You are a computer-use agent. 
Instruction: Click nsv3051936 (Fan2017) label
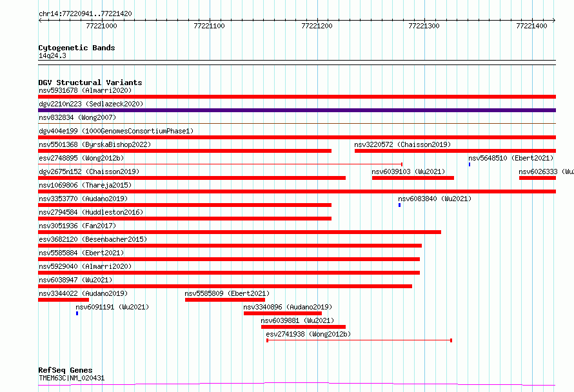click(x=77, y=226)
